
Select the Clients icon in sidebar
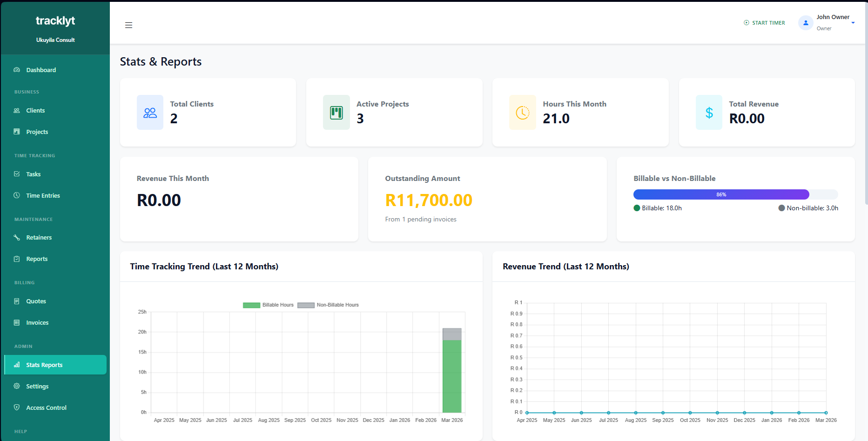coord(17,110)
